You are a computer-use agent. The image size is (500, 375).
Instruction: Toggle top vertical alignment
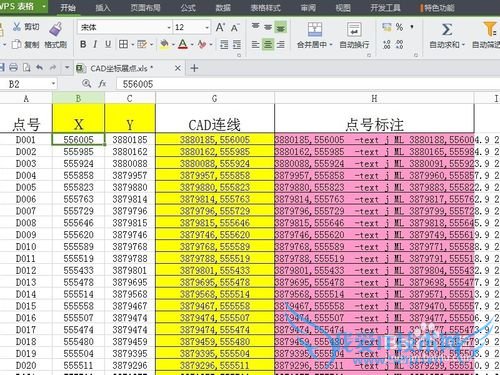(x=256, y=27)
